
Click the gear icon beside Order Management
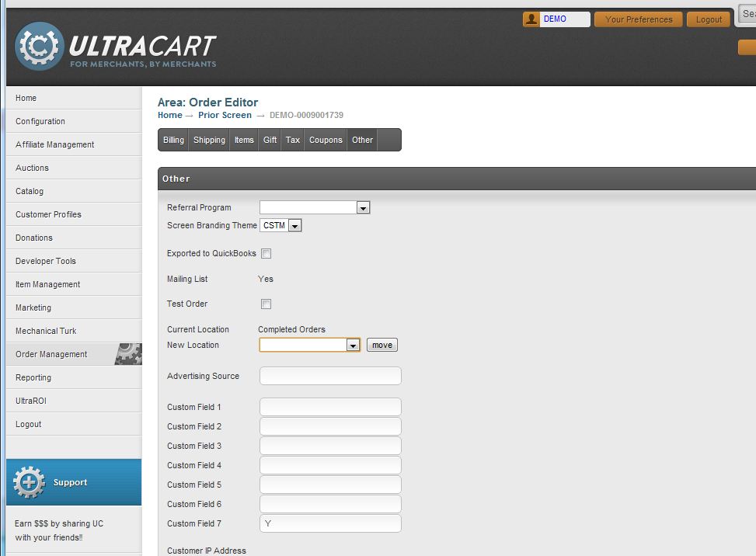click(128, 354)
